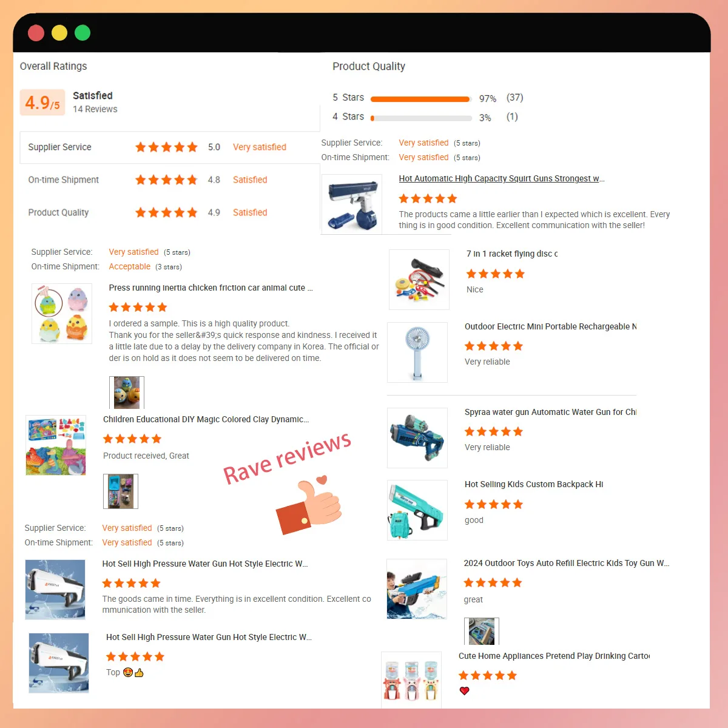
Task: Click the portable mini fan product image
Action: [417, 352]
